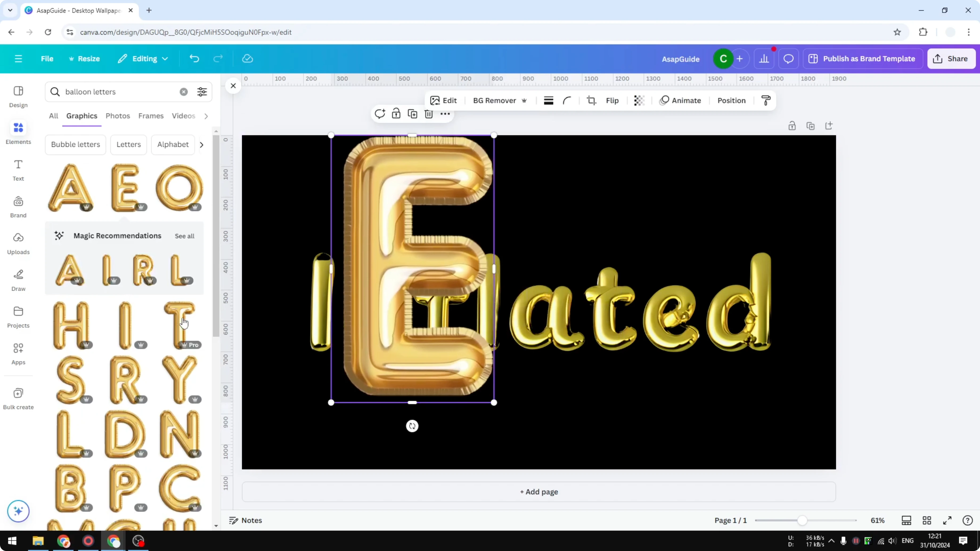Open the Crop tool
This screenshot has width=980, height=551.
coord(591,100)
